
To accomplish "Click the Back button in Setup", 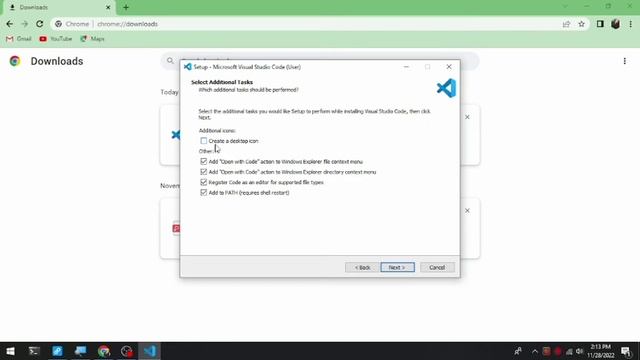I will point(362,267).
